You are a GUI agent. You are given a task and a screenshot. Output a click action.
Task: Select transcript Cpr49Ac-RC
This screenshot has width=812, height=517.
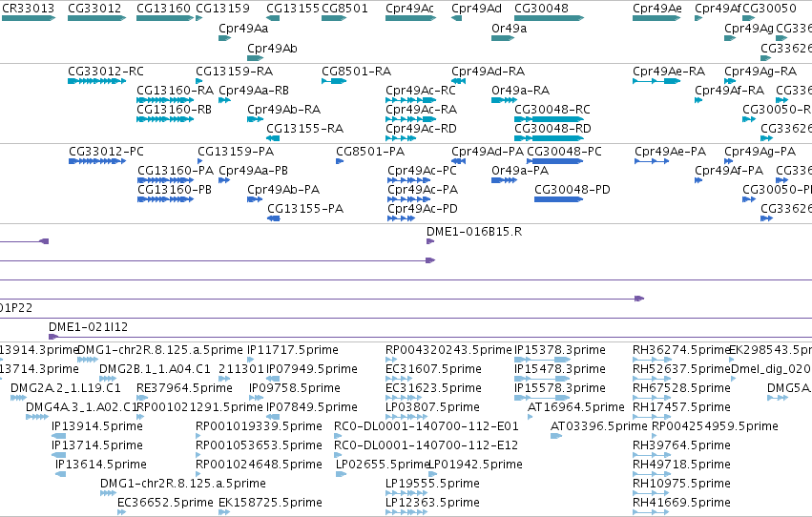coord(421,91)
